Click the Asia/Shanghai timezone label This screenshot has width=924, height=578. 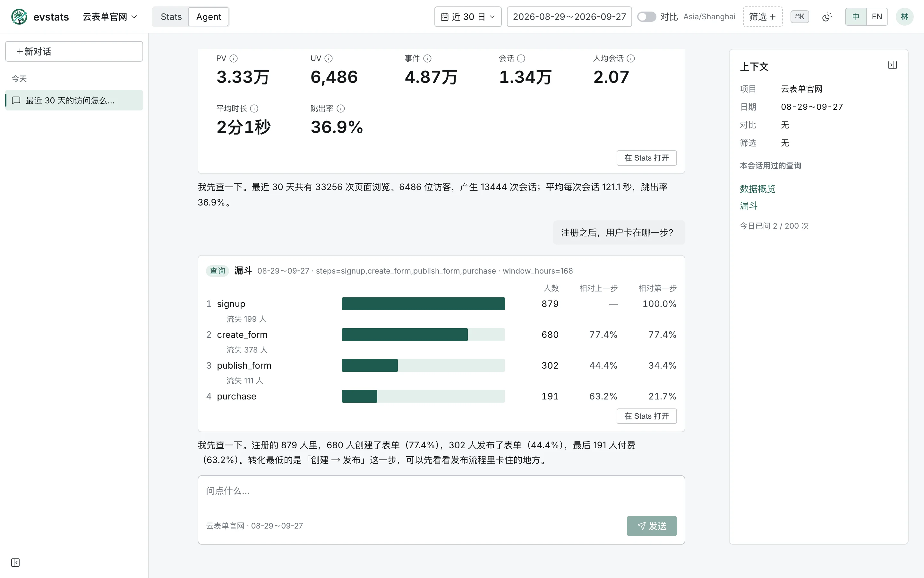coord(709,17)
